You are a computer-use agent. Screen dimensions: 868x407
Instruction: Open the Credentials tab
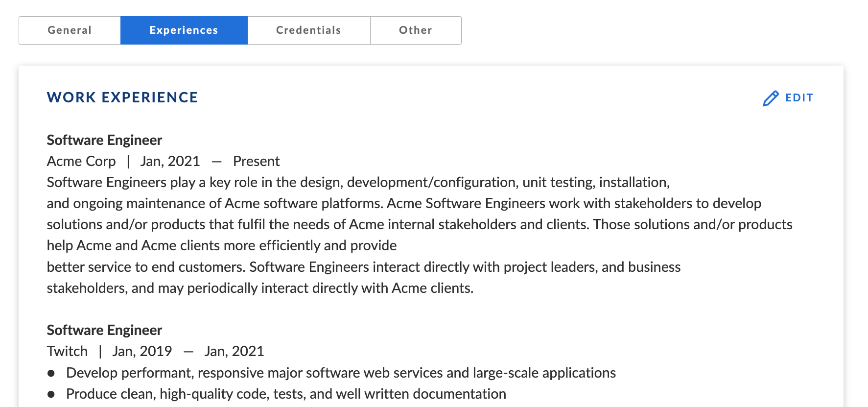point(308,30)
